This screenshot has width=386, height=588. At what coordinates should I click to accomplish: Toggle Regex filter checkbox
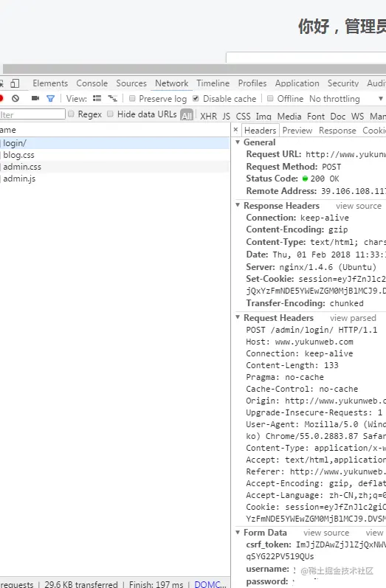tap(71, 114)
